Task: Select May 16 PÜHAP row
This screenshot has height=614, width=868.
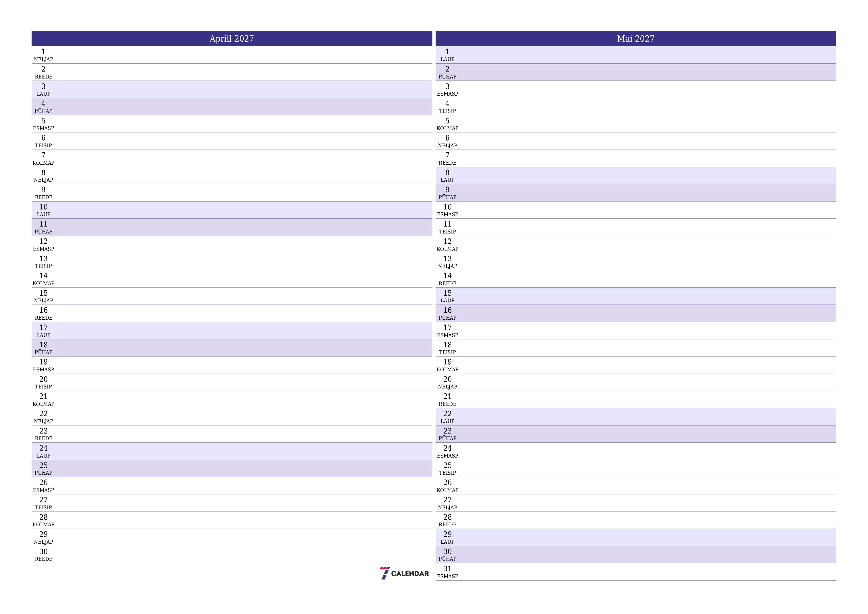Action: [x=636, y=313]
